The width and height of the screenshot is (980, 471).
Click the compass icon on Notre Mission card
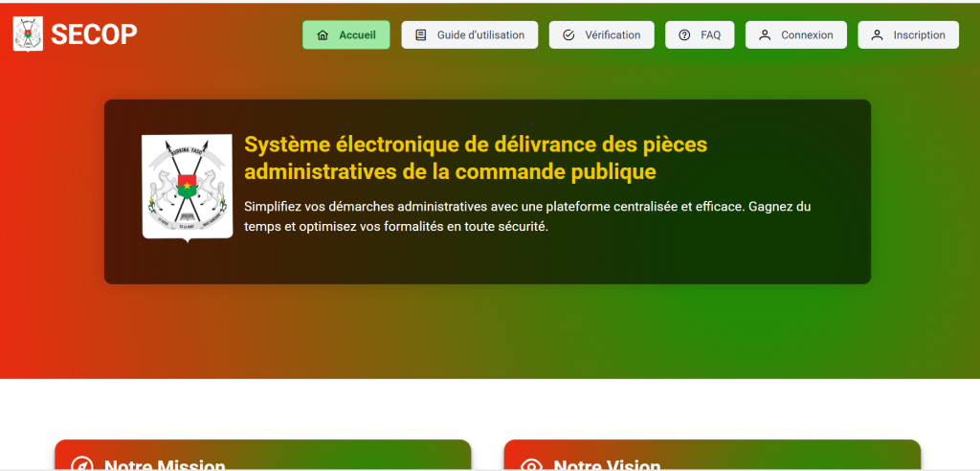(x=82, y=465)
